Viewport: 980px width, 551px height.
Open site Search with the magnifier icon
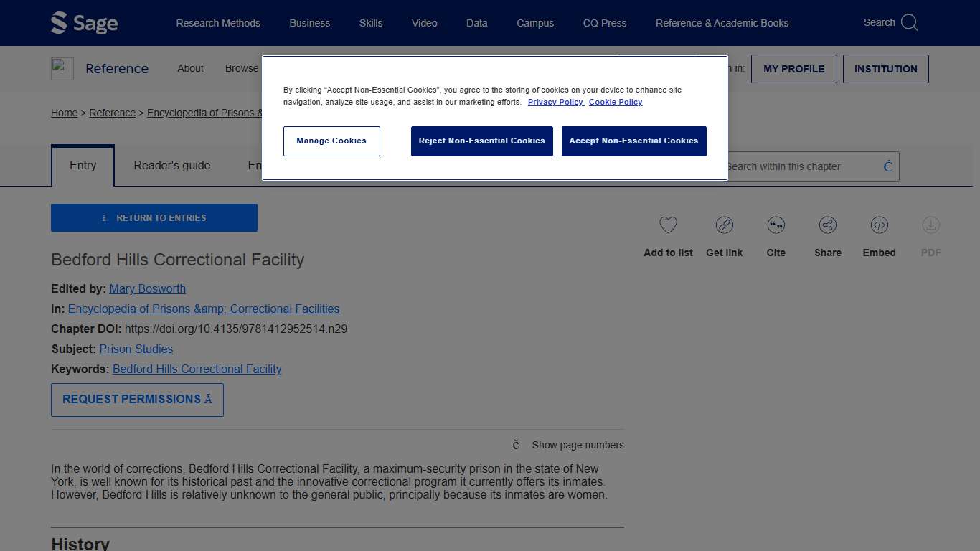click(910, 22)
